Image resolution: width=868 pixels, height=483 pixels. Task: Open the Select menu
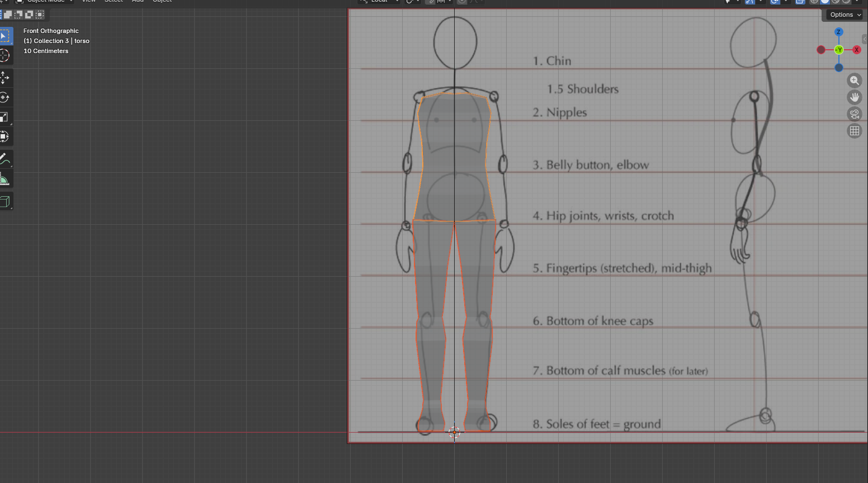(114, 1)
